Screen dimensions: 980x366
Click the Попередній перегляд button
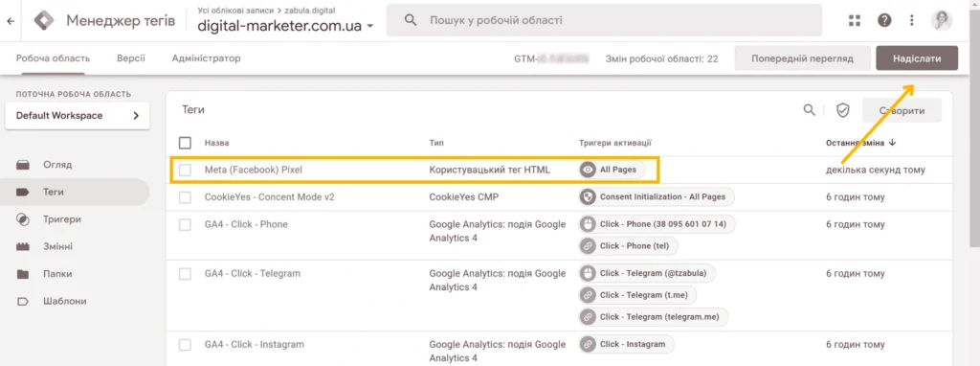point(803,58)
